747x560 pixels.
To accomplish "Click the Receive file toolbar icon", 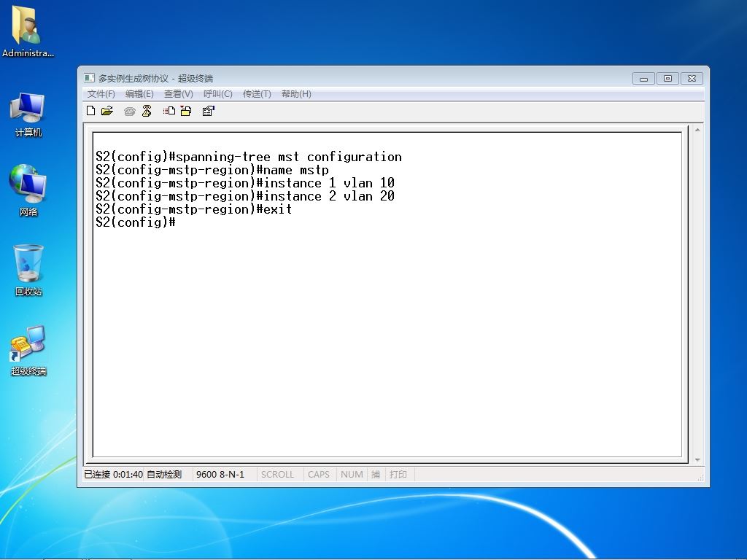I will [186, 111].
